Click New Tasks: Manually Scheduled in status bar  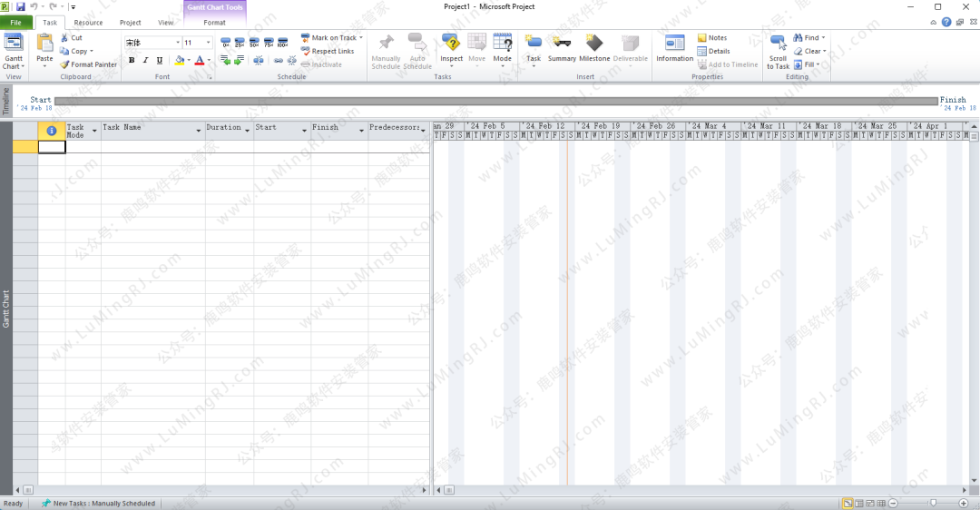click(99, 503)
